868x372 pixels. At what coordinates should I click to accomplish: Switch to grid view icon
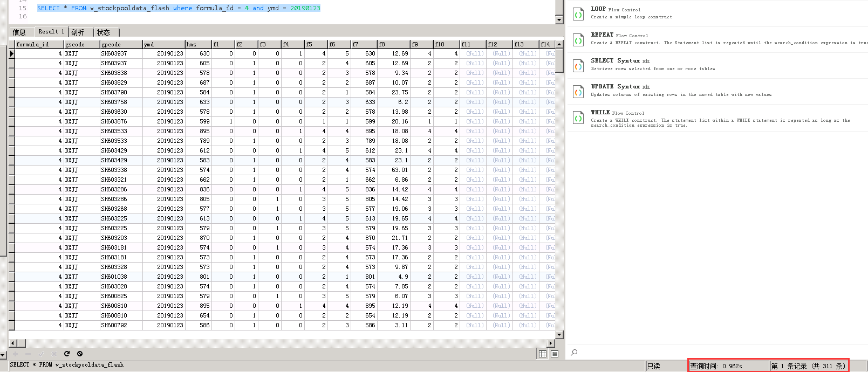tap(543, 354)
